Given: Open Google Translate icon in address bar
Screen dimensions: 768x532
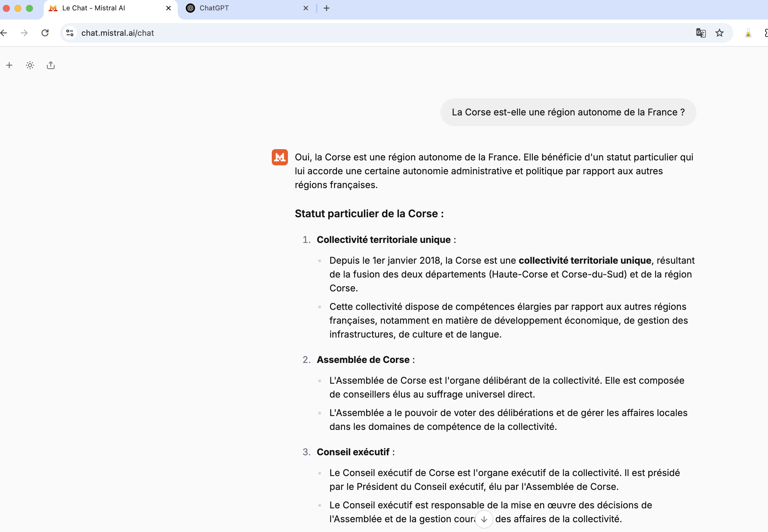Looking at the screenshot, I should click(x=701, y=33).
